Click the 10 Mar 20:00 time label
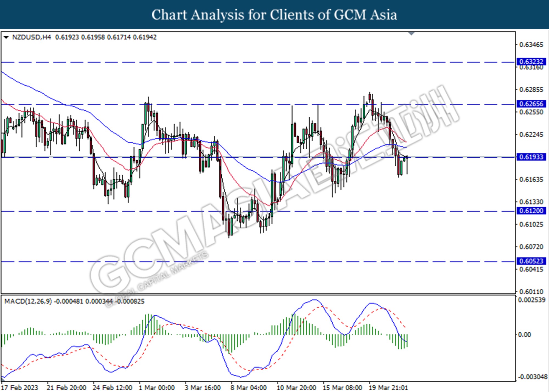The height and width of the screenshot is (392, 549). [x=297, y=388]
